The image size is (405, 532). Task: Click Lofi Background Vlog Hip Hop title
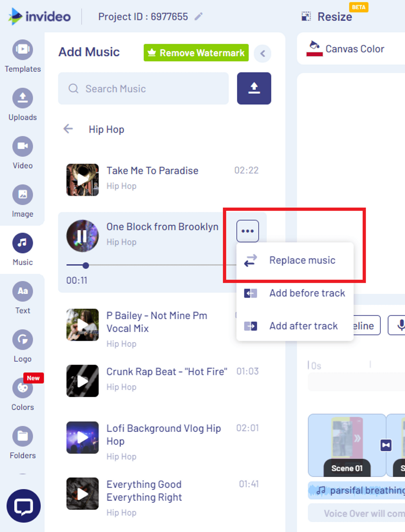pyautogui.click(x=164, y=434)
